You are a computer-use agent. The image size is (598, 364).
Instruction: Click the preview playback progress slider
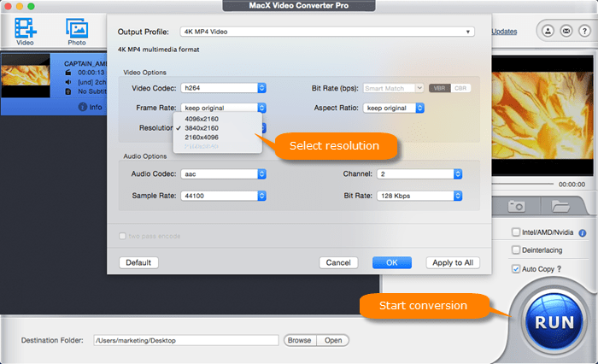[x=523, y=184]
